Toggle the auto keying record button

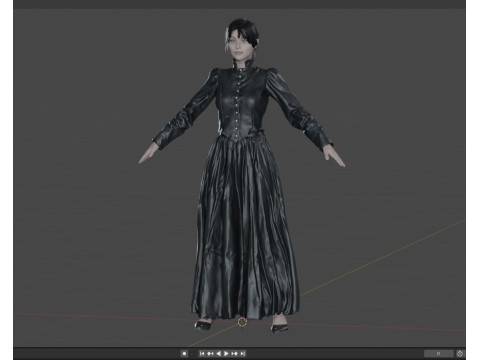[184, 354]
